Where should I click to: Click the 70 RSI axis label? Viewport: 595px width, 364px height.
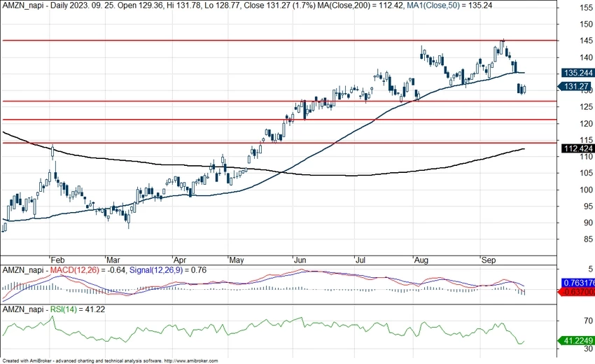(x=588, y=321)
